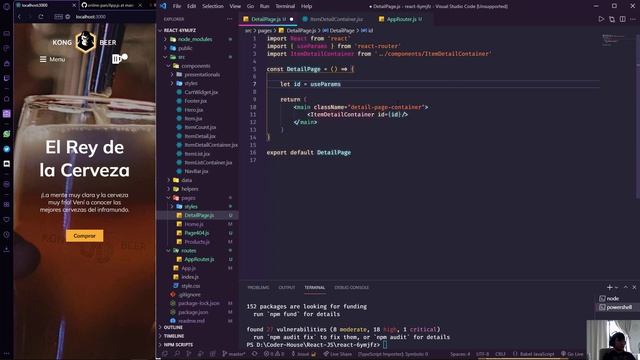Run the code using the play icon
640x360 pixels.
click(601, 19)
